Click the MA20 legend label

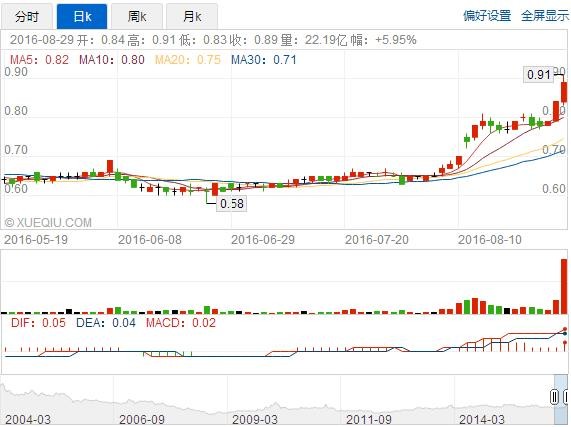[188, 60]
